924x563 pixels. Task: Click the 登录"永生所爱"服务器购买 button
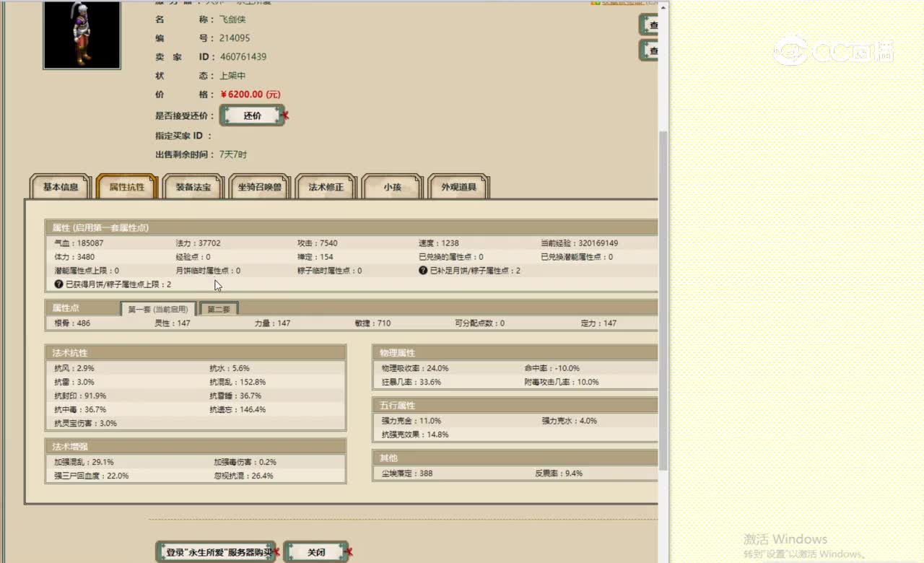pyautogui.click(x=216, y=552)
